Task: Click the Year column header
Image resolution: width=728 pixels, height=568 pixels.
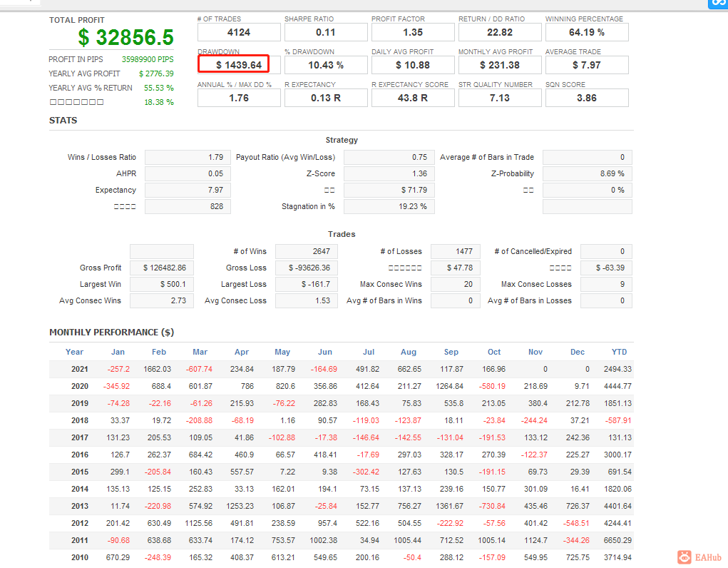Action: tap(75, 352)
